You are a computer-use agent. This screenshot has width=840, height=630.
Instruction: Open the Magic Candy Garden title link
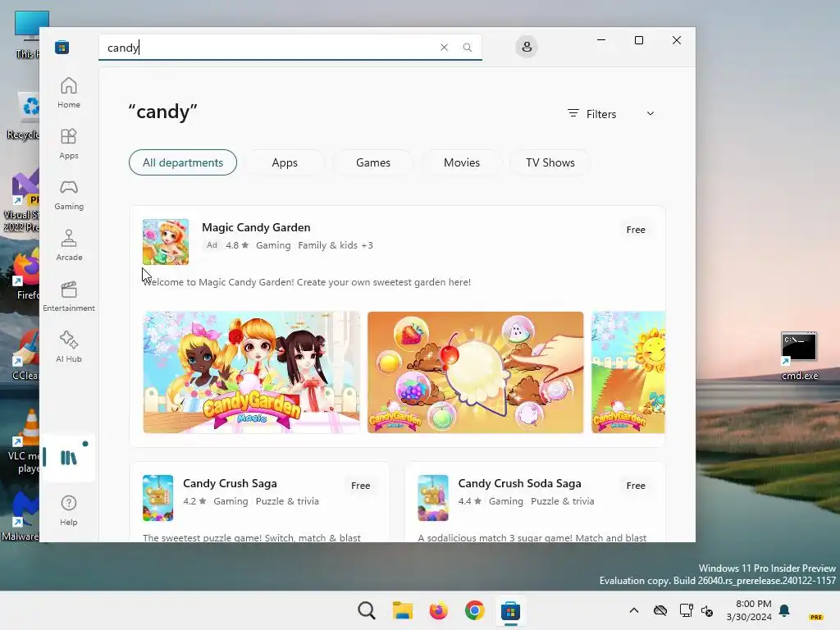(256, 227)
